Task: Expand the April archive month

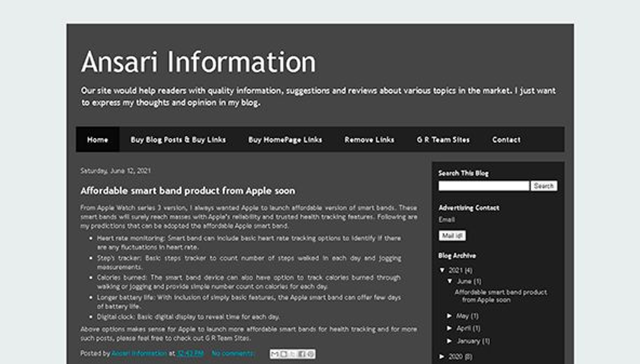Action: [449, 328]
